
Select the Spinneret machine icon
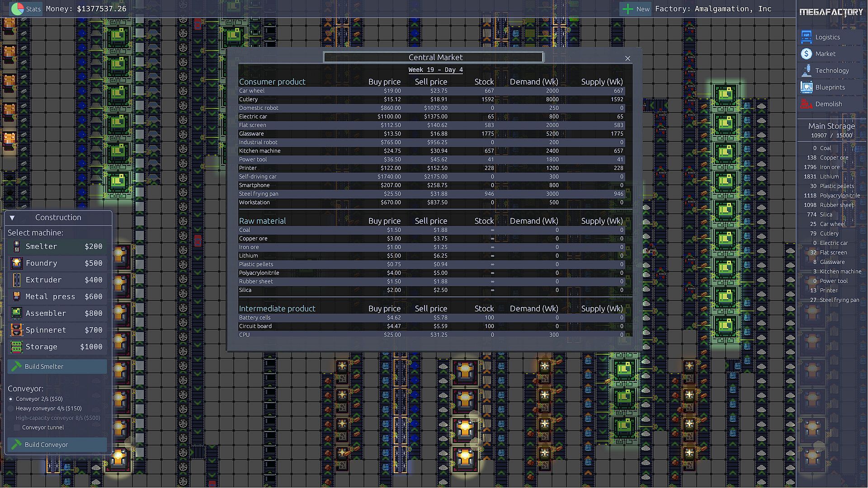click(x=17, y=330)
